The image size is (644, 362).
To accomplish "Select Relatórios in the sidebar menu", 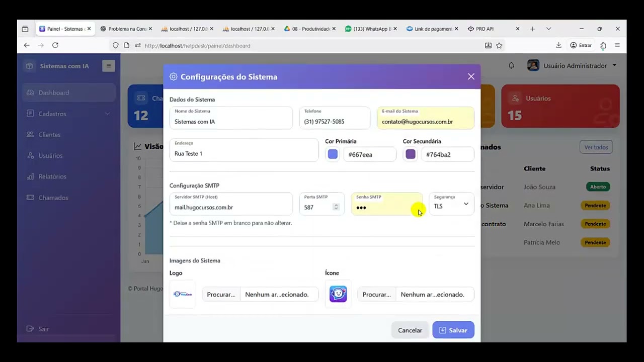I will (69, 176).
